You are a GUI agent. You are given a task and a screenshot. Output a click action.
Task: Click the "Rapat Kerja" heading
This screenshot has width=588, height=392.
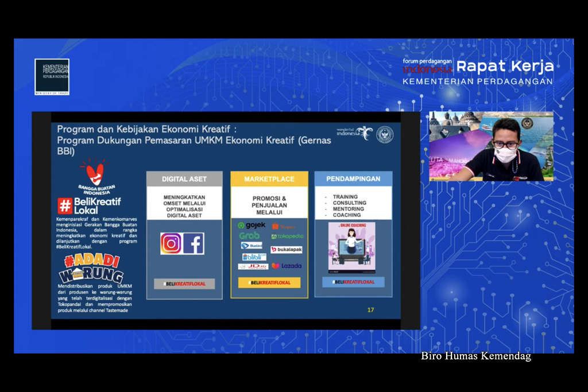click(505, 67)
